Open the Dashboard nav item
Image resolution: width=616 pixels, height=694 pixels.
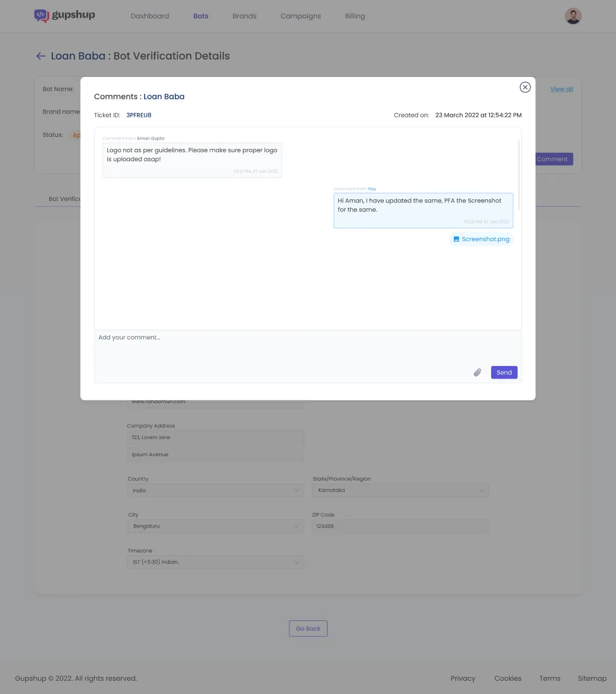[x=150, y=16]
